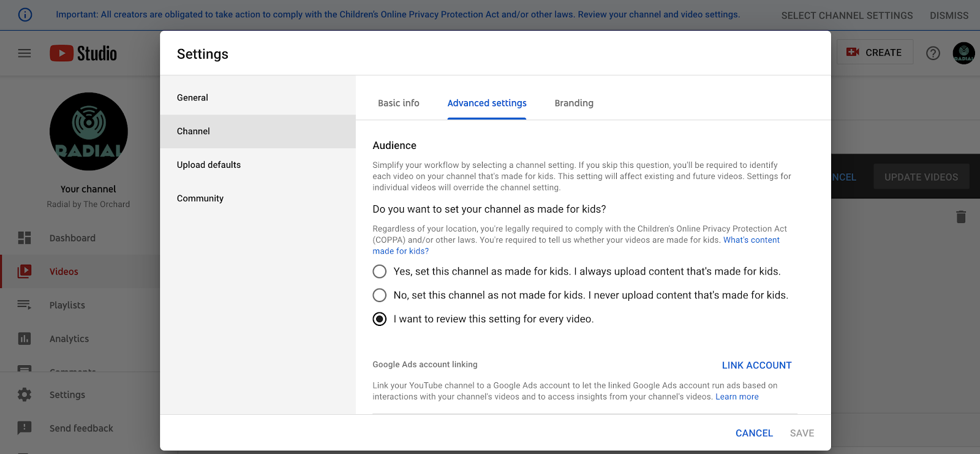Click the trash delete icon
Image resolution: width=980 pixels, height=454 pixels.
(x=961, y=217)
